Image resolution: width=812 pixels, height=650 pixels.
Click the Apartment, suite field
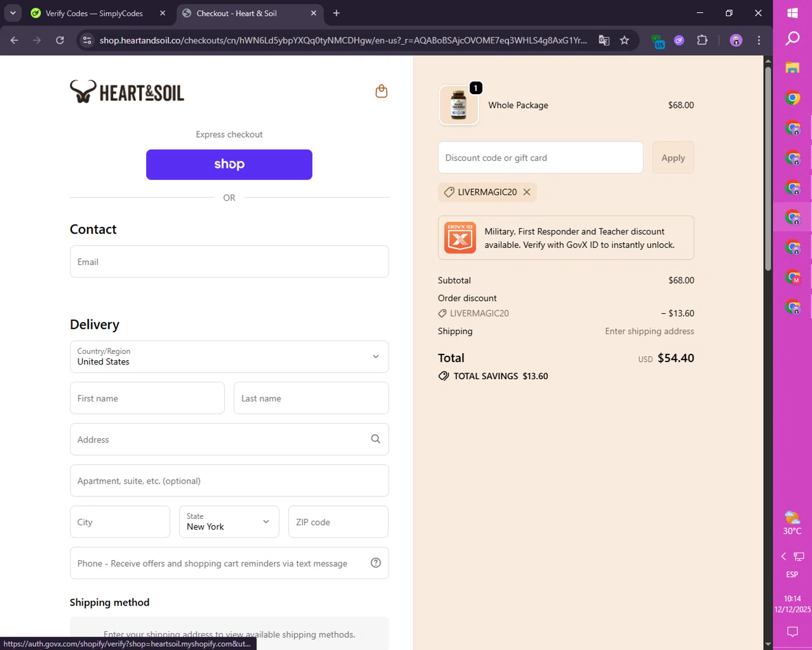coord(229,480)
